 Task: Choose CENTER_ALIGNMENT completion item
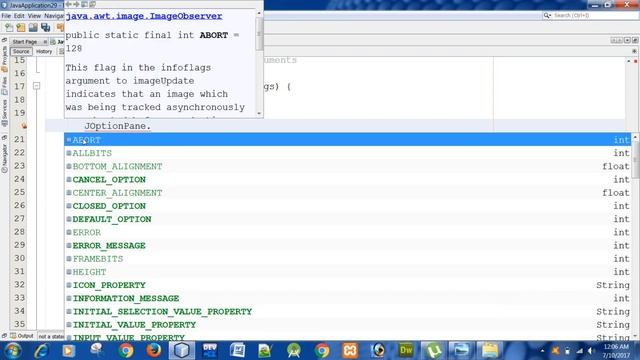pos(348,193)
